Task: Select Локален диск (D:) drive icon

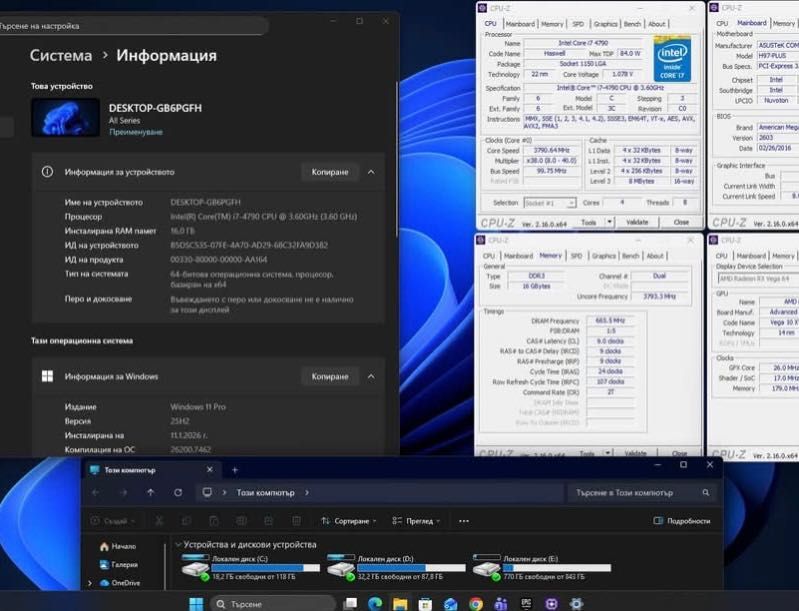Action: point(341,567)
